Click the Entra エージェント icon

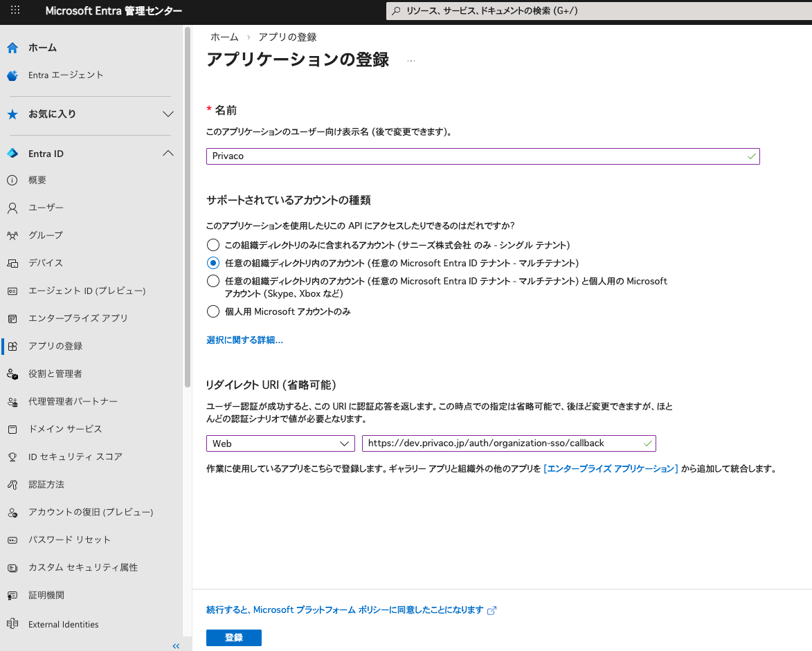[x=12, y=75]
